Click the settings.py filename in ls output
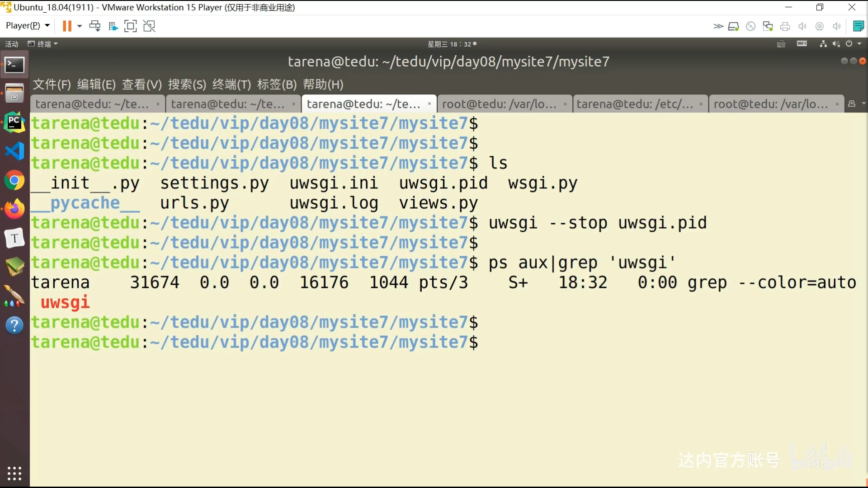This screenshot has height=488, width=868. tap(215, 183)
